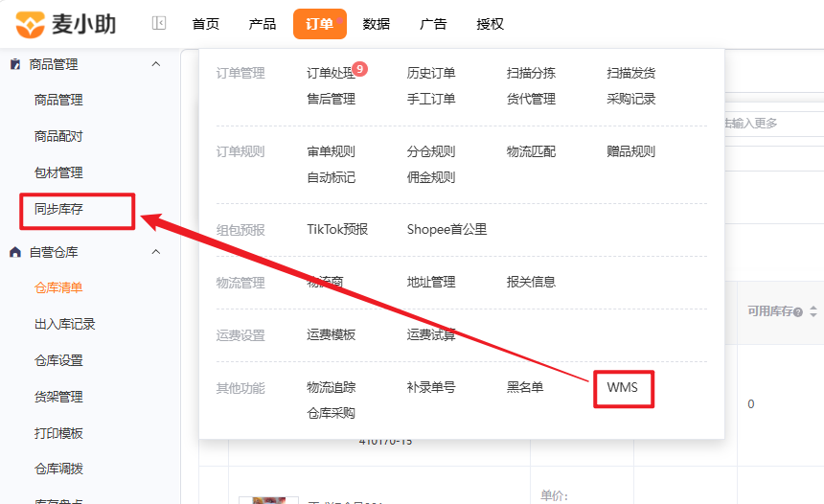Open 商品配对 in the sidebar

(58, 136)
